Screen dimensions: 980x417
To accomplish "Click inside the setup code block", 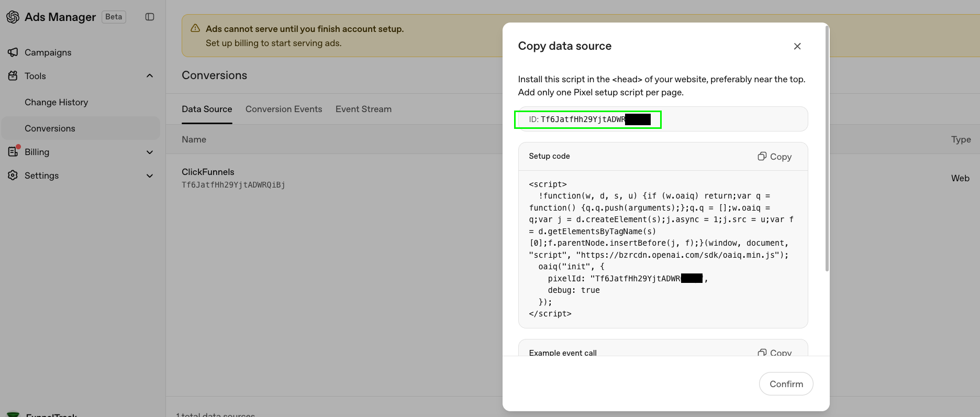I will pos(663,249).
